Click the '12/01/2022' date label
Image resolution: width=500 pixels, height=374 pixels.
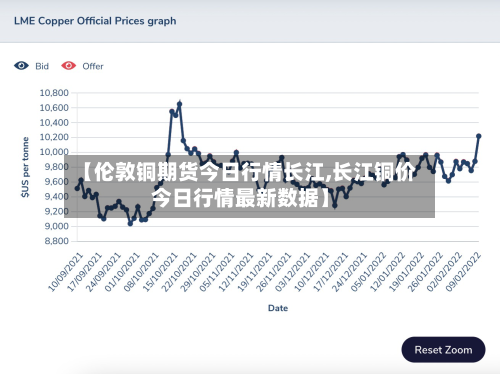[388, 272]
